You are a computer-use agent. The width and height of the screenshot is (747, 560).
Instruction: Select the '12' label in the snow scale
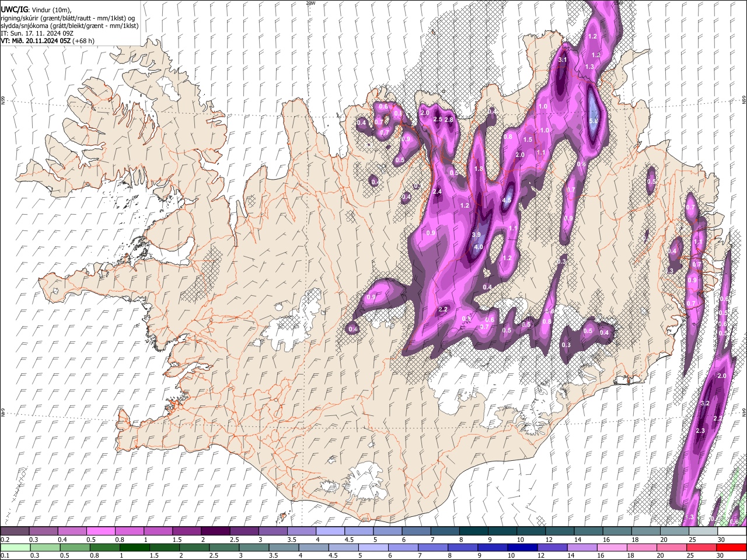(x=548, y=540)
